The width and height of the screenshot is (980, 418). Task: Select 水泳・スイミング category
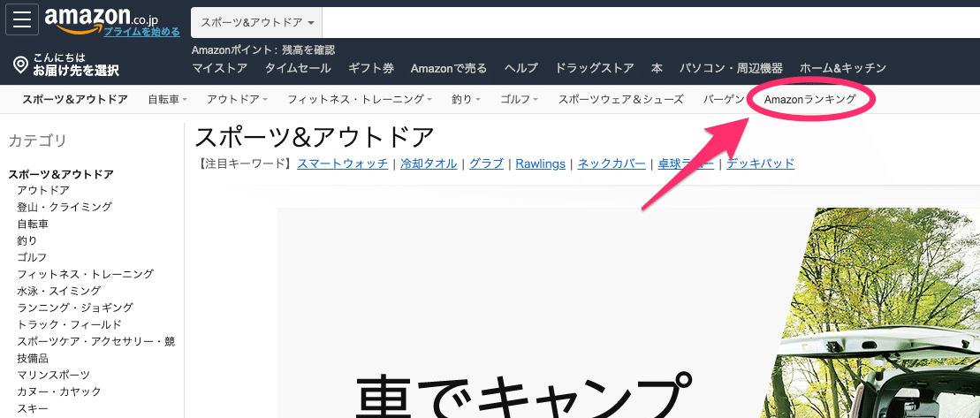(x=58, y=291)
